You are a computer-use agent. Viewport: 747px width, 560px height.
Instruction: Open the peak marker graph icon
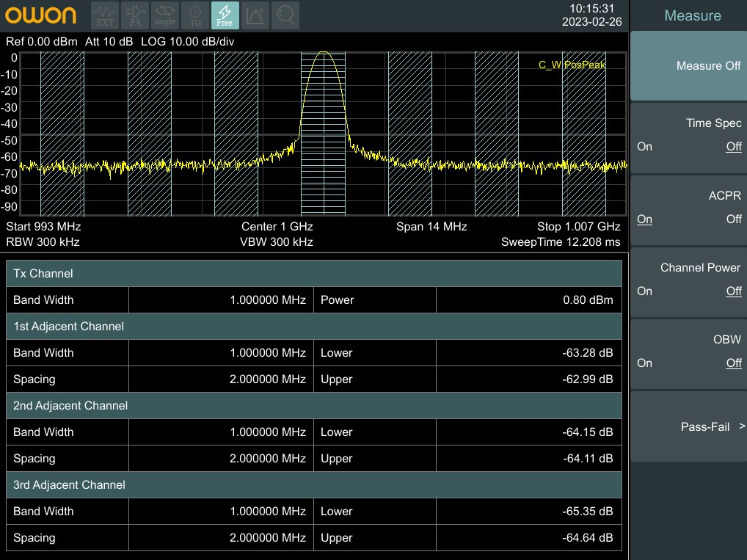(255, 15)
